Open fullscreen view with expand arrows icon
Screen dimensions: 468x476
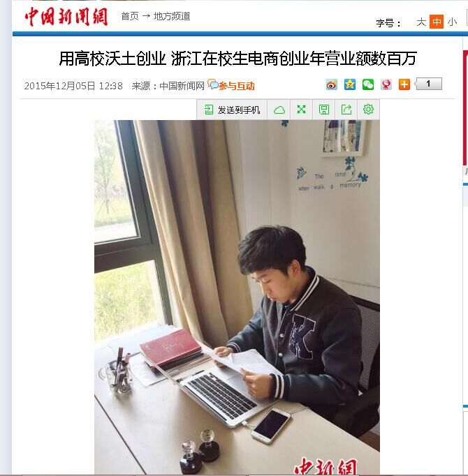(x=301, y=110)
